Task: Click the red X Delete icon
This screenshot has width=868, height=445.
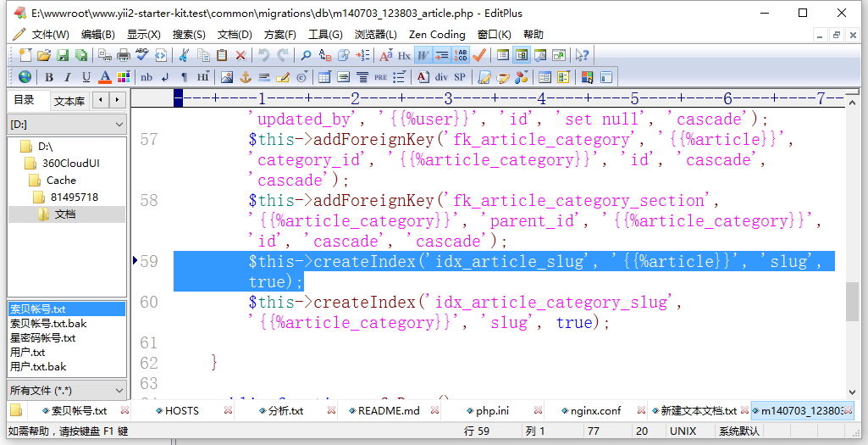Action: 240,55
